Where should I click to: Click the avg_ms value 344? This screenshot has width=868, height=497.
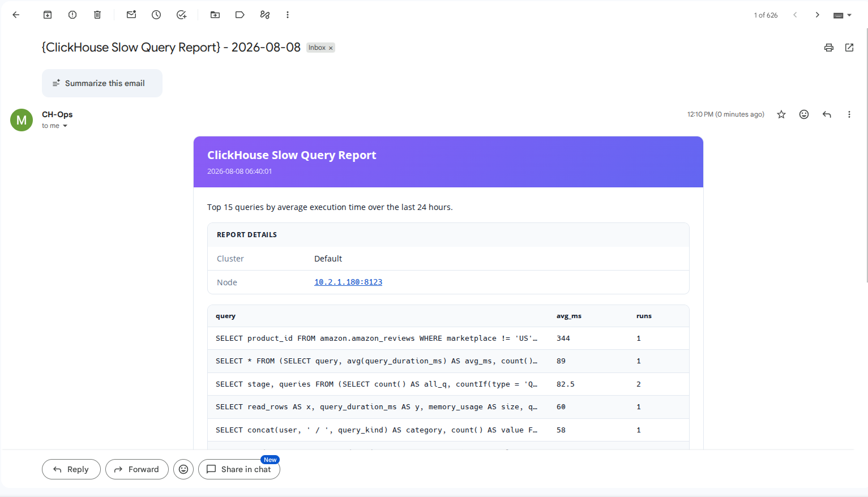tap(563, 339)
